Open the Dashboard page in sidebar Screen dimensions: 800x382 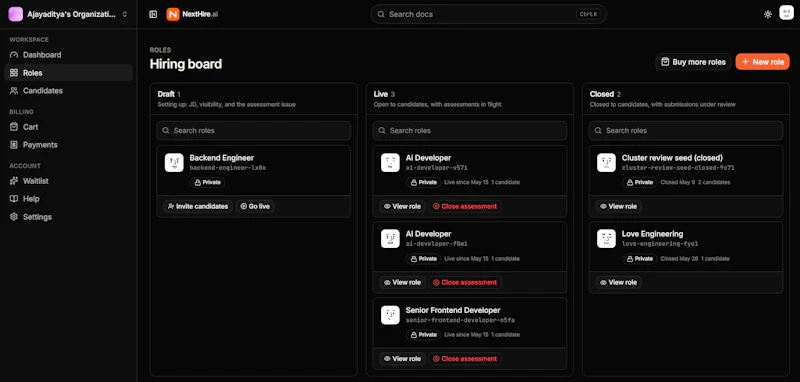pyautogui.click(x=68, y=55)
